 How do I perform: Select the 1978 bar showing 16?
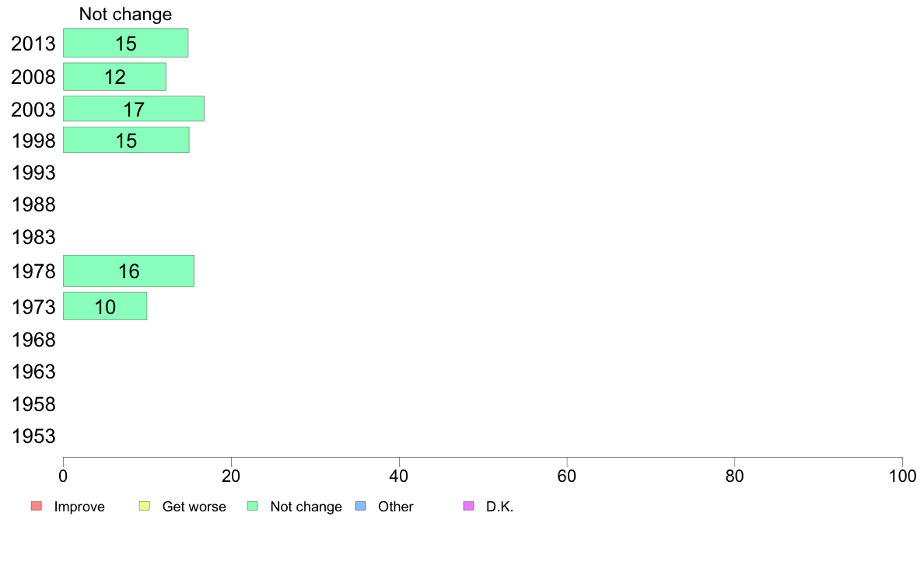(x=128, y=271)
